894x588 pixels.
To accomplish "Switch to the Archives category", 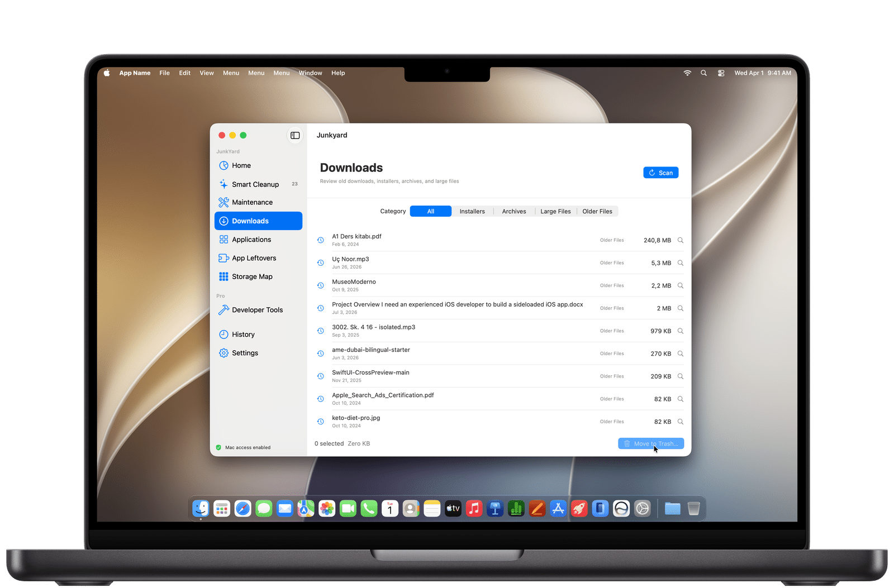I will coord(514,211).
